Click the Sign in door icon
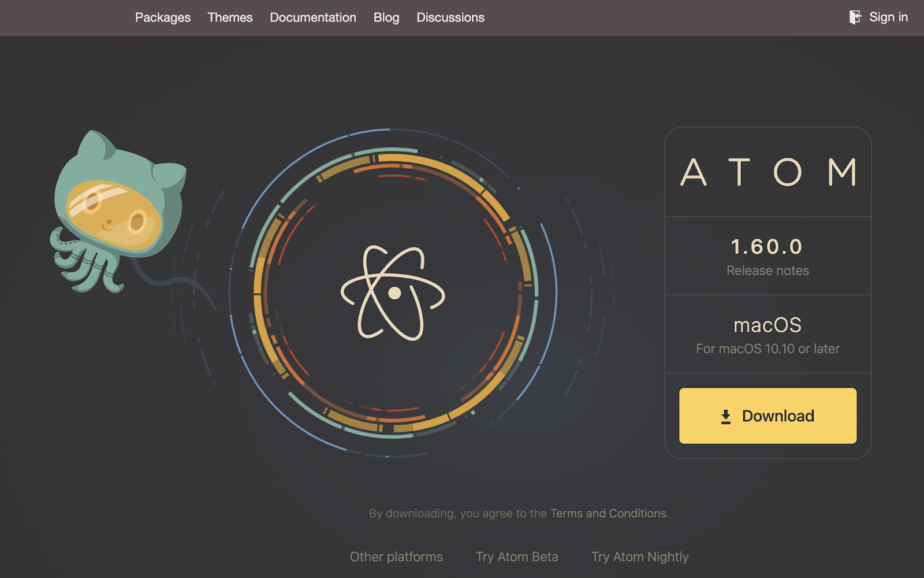Viewport: 924px width, 578px height. [x=854, y=17]
